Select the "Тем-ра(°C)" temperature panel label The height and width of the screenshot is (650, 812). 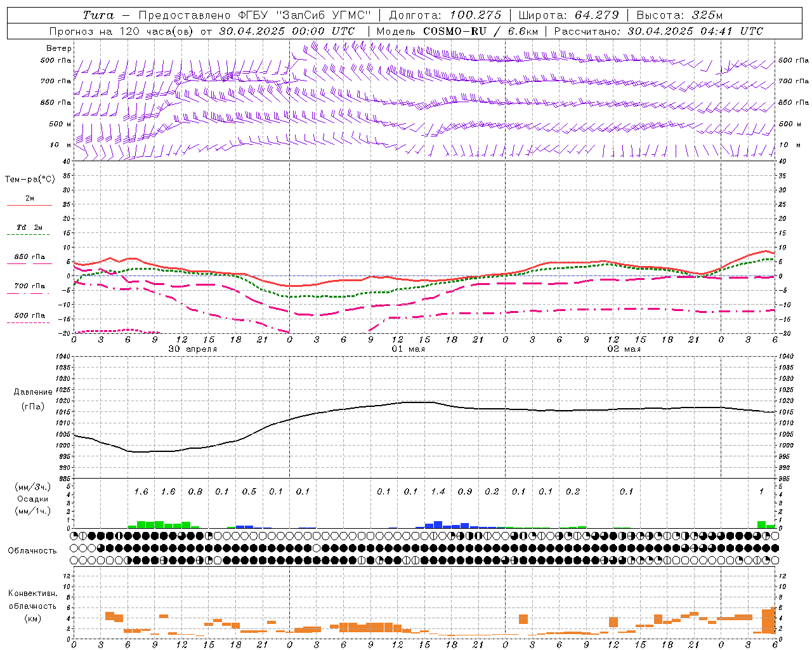[30, 180]
